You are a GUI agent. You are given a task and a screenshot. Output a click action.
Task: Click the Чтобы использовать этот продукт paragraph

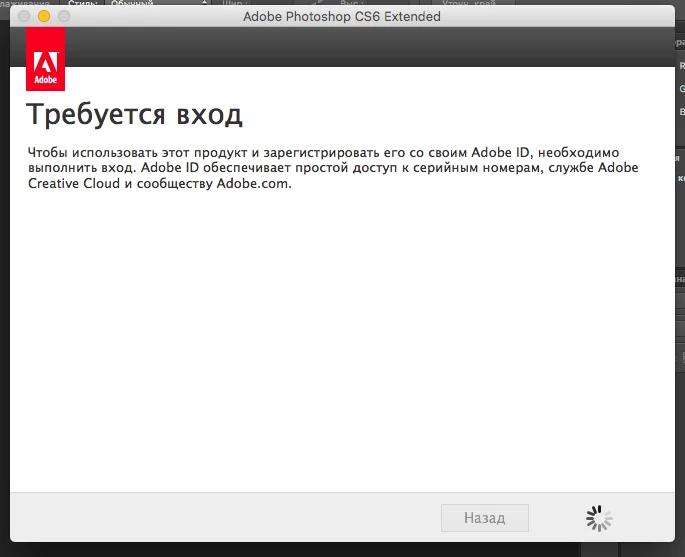pos(333,168)
